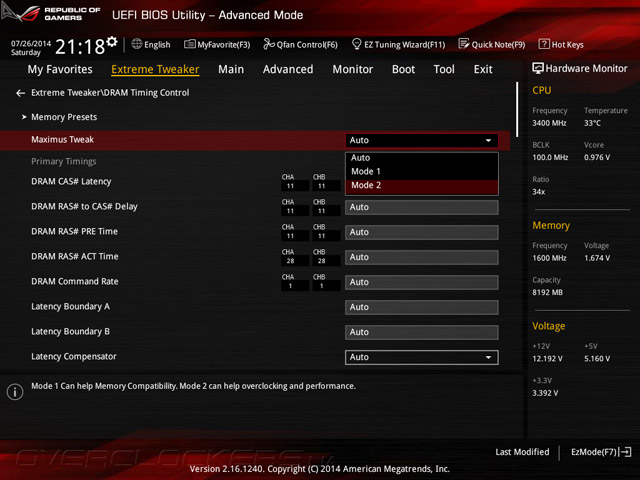This screenshot has width=640, height=480.
Task: Show Hot Keys text label
Action: pos(568,44)
